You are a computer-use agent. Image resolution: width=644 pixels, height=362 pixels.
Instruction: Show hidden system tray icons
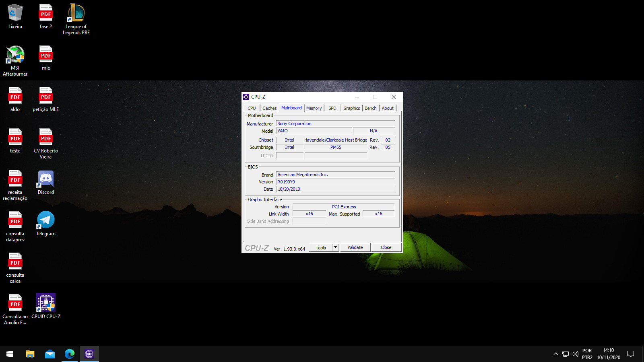556,354
